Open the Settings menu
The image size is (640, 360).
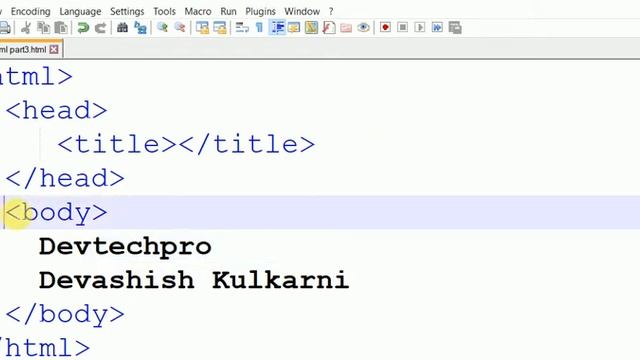coord(127,11)
